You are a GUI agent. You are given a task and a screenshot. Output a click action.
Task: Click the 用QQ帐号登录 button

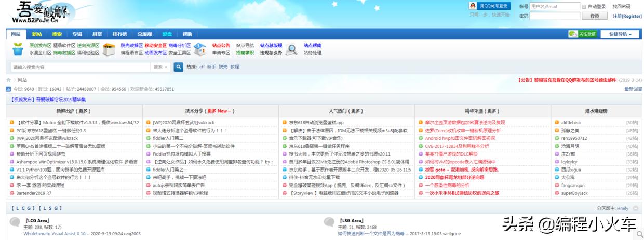[489, 6]
